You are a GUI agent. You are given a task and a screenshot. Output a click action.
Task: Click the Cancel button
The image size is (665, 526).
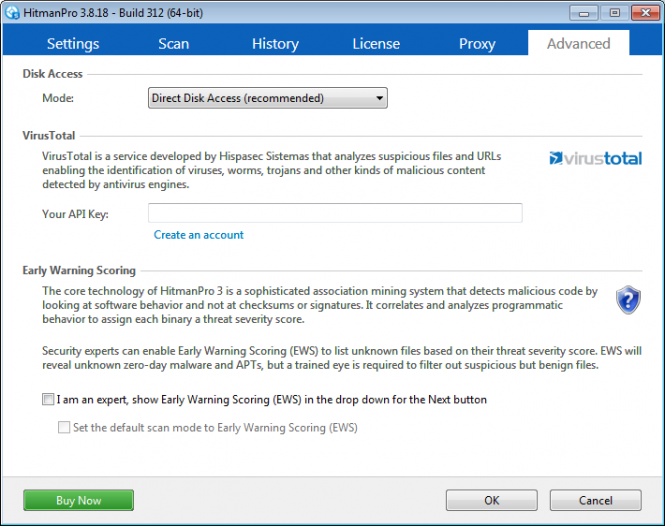pyautogui.click(x=595, y=500)
